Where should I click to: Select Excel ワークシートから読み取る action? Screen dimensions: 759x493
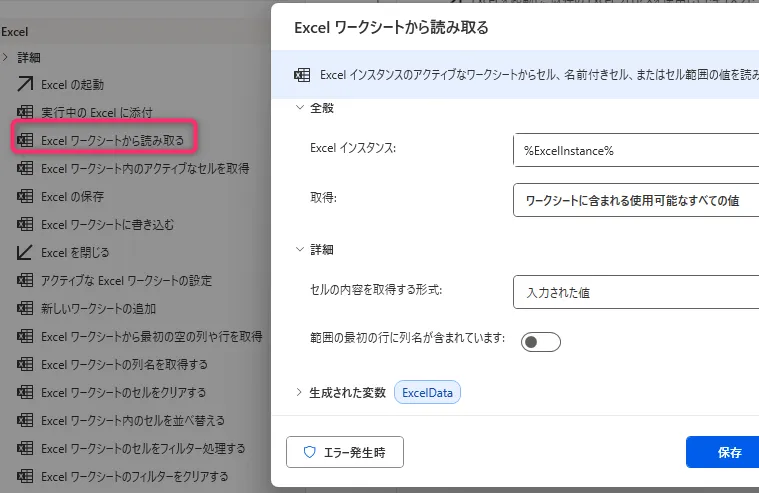(x=112, y=141)
